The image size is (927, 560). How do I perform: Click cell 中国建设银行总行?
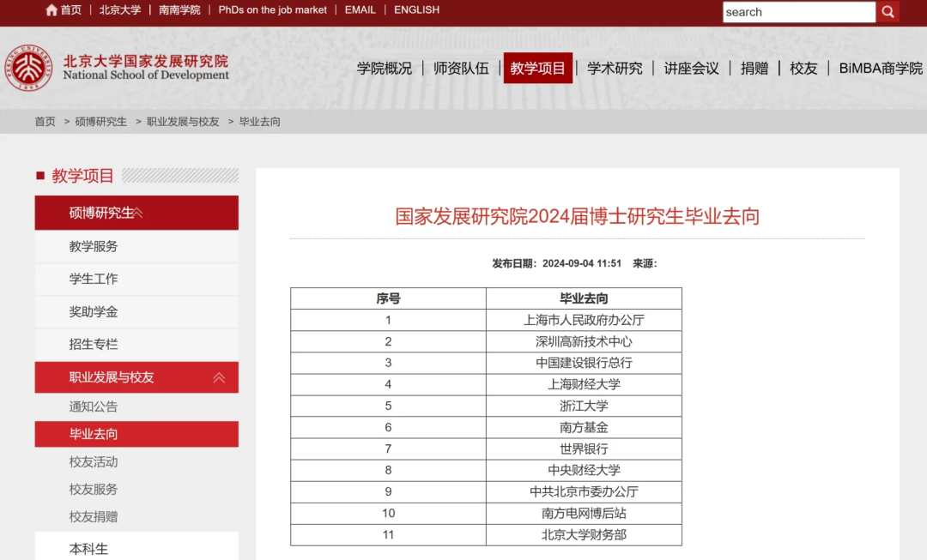click(x=585, y=363)
